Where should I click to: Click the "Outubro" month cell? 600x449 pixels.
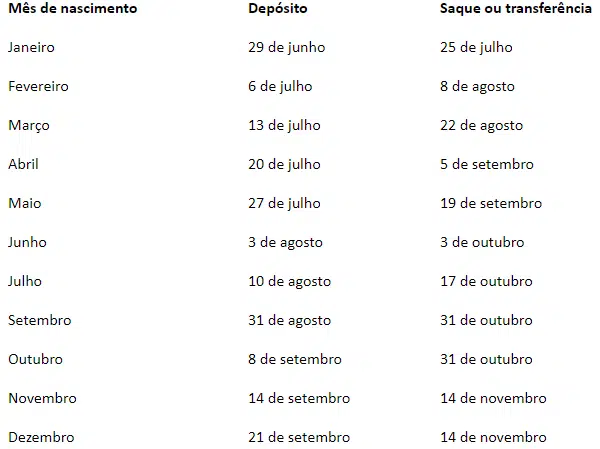(35, 359)
